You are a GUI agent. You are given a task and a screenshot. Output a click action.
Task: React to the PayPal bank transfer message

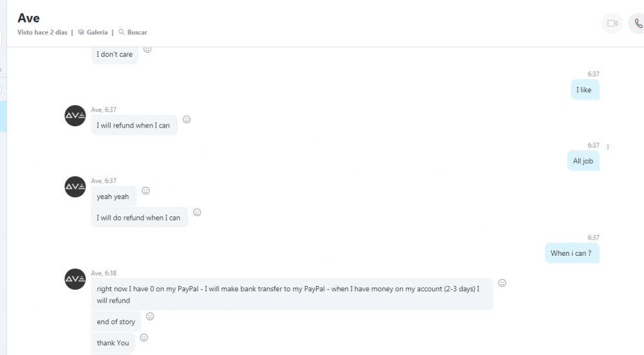[502, 283]
